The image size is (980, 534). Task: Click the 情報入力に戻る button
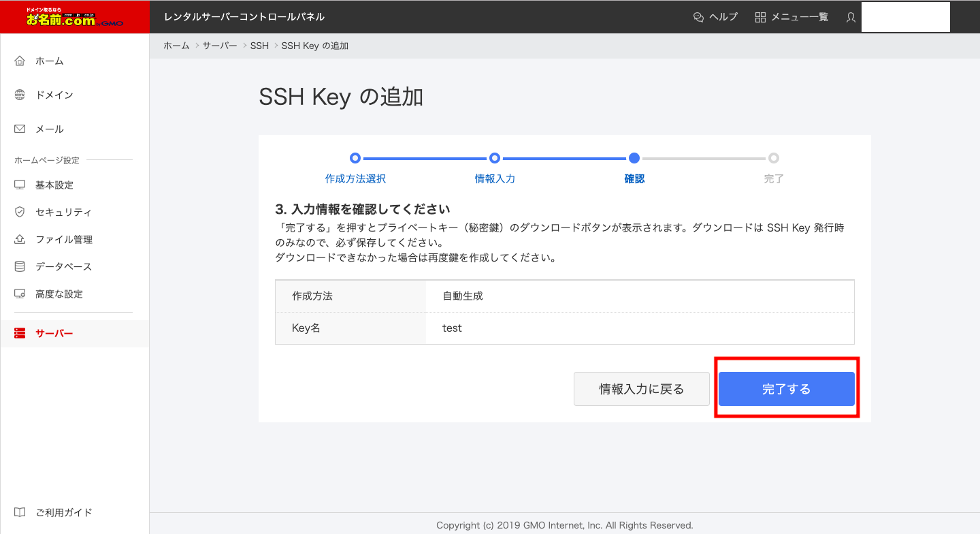641,389
